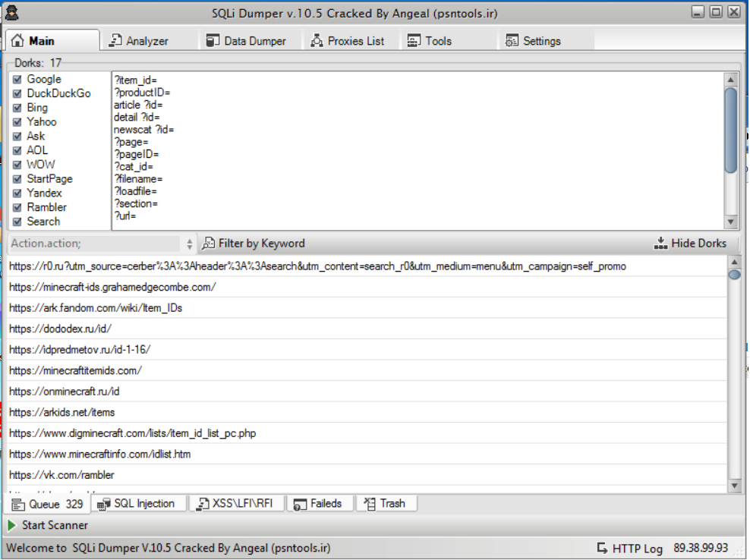The height and width of the screenshot is (560, 750).
Task: Click the Filter by Keyword icon
Action: click(x=209, y=244)
